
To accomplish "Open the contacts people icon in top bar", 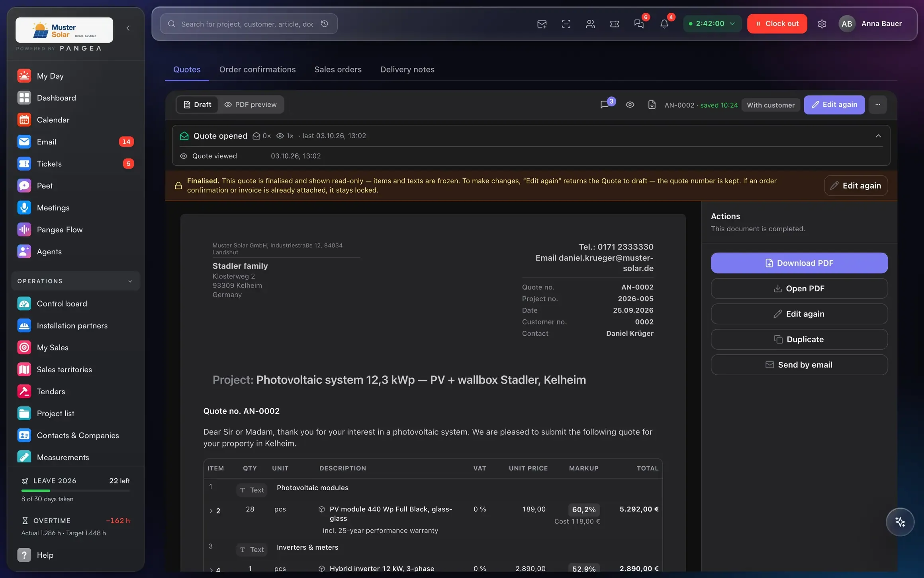I will pos(590,24).
